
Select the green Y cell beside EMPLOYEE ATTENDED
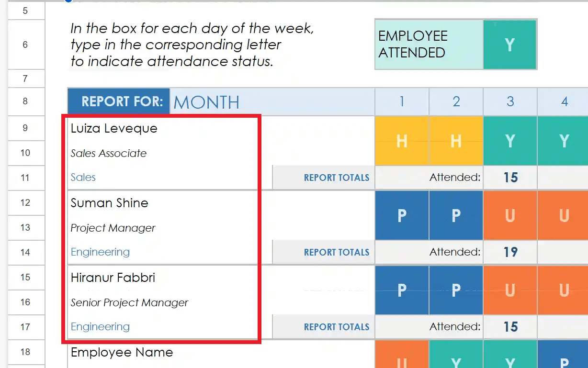(509, 44)
